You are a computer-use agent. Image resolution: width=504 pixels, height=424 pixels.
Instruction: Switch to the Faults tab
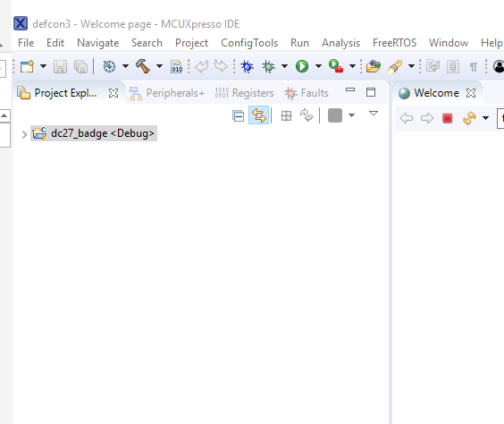click(x=307, y=93)
